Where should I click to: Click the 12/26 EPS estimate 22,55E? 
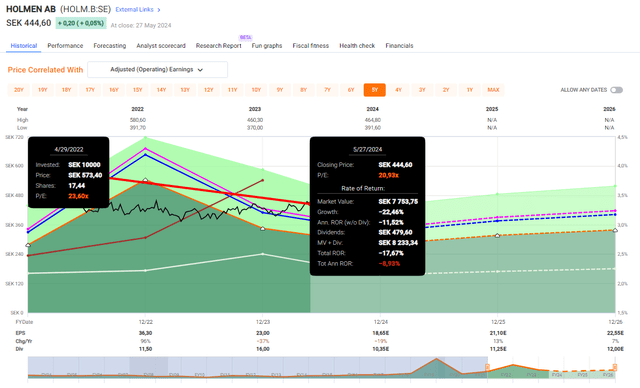(615, 333)
